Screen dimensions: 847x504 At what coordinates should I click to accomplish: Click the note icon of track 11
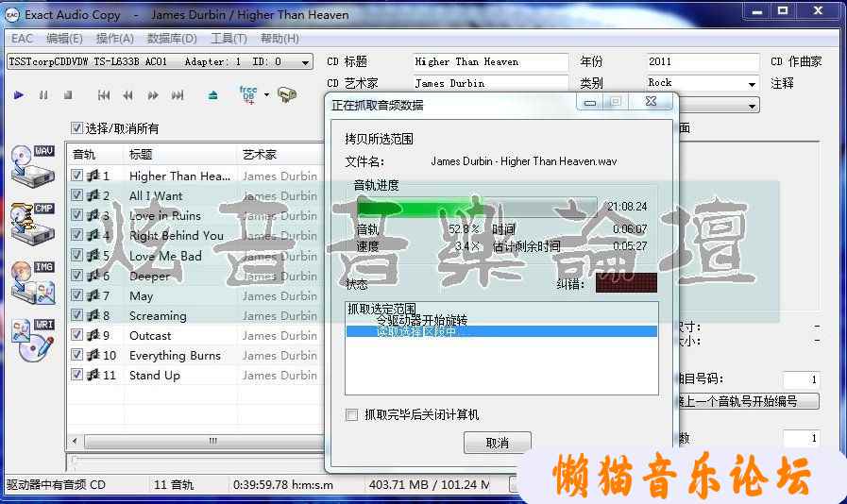click(93, 375)
